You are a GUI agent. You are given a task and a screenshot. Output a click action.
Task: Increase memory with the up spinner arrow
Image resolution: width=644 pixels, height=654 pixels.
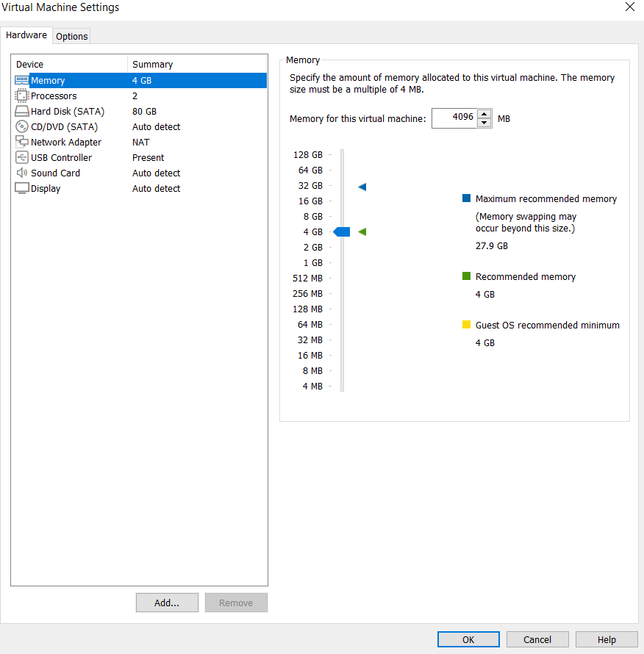click(484, 114)
